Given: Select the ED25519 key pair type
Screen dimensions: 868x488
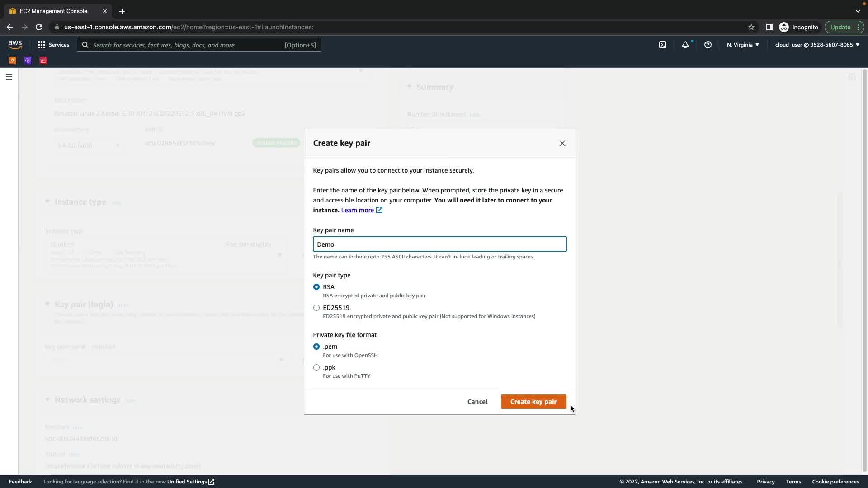Looking at the screenshot, I should click(316, 308).
